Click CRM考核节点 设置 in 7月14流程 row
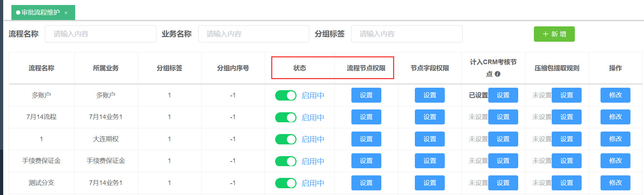Image resolution: width=644 pixels, height=195 pixels. (503, 117)
